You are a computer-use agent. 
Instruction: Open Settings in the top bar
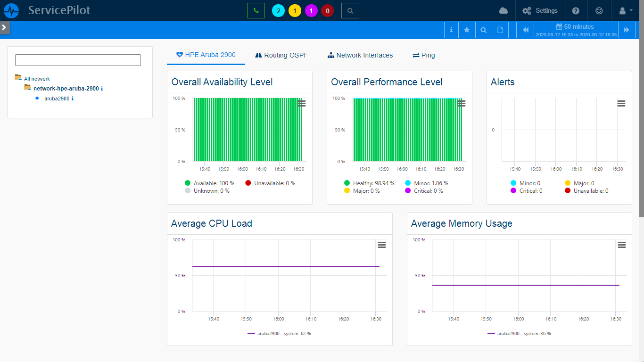pyautogui.click(x=540, y=10)
